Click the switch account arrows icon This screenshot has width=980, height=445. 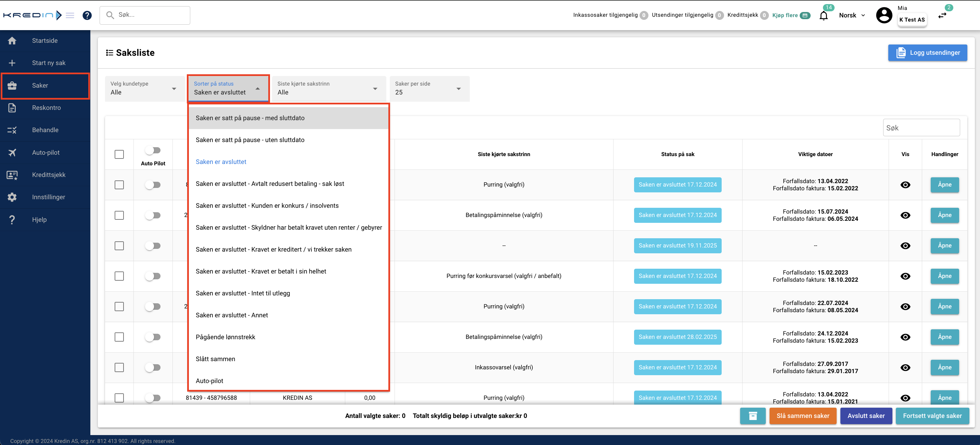tap(942, 16)
